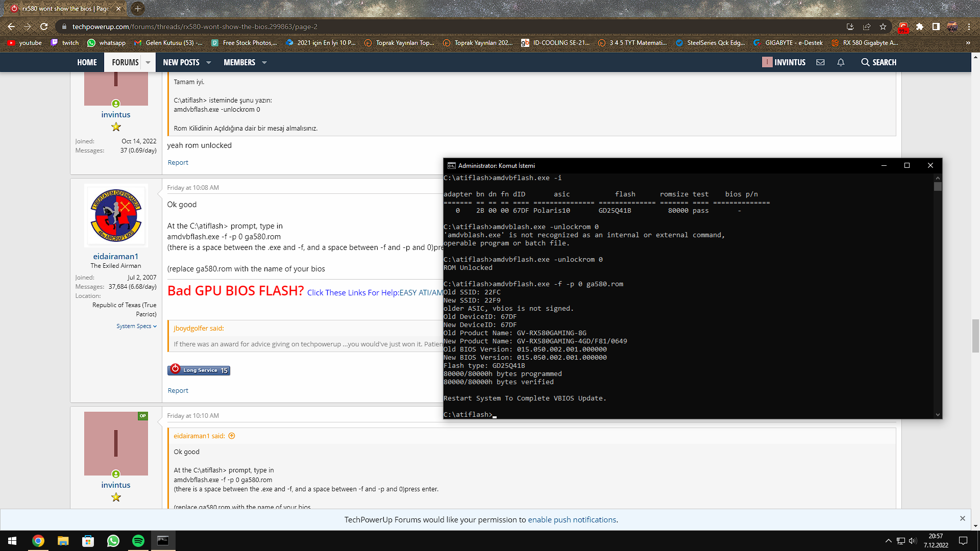Close the rx580 wont show the bios tab
The image size is (980, 551).
(x=118, y=9)
